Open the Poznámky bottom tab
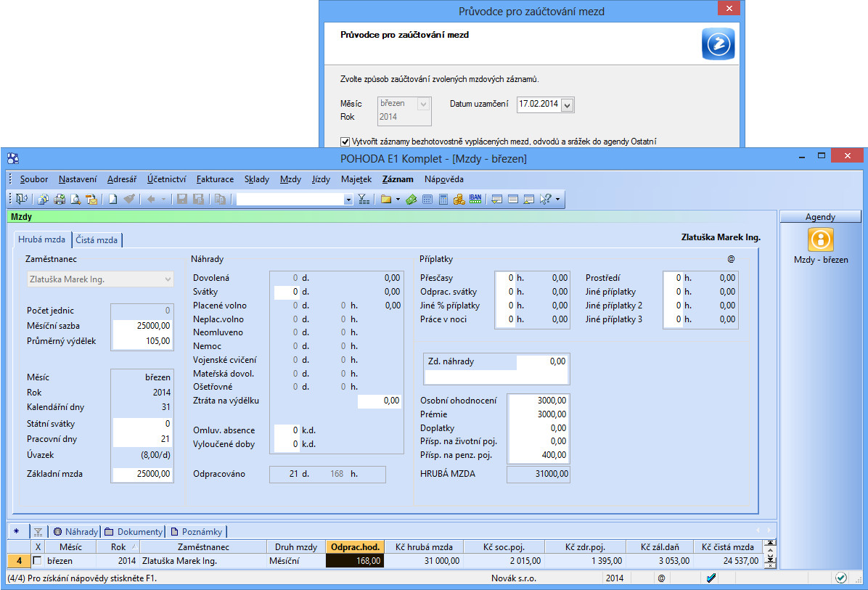868x590 pixels. click(197, 532)
